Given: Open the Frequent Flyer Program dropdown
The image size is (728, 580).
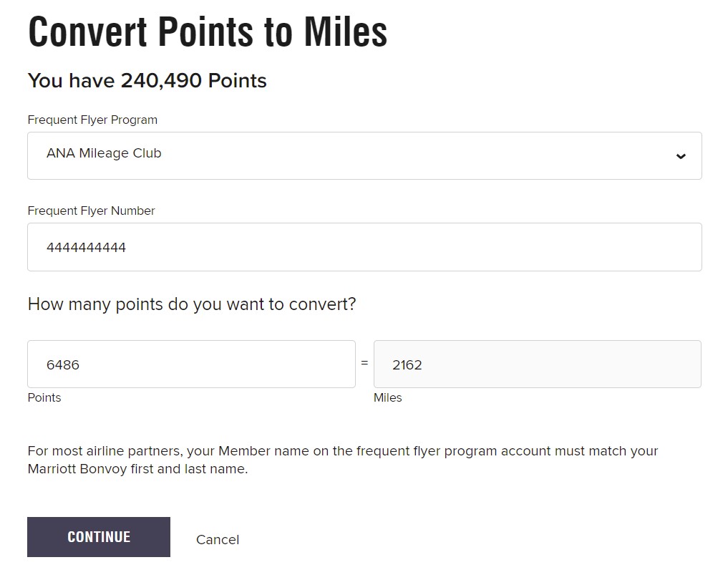Looking at the screenshot, I should pos(364,155).
